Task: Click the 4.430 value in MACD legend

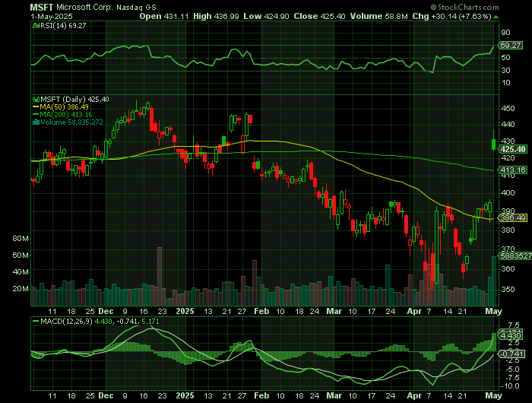Action: [x=103, y=321]
